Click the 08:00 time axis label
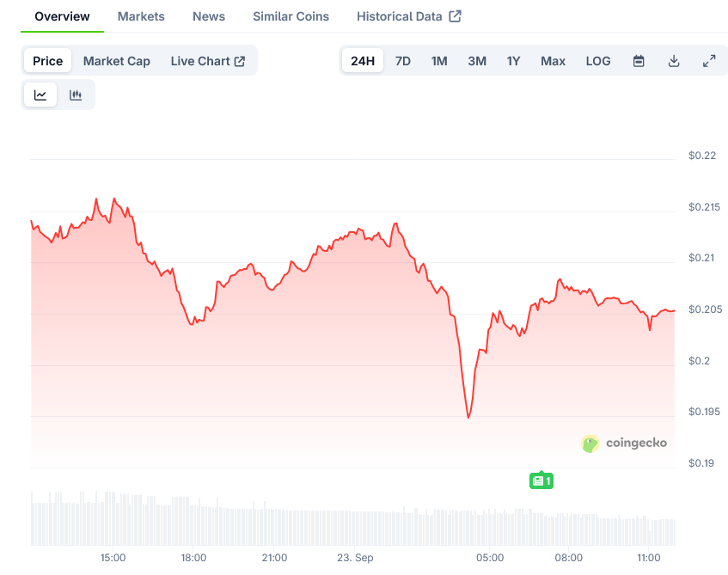The width and height of the screenshot is (728, 575). [x=569, y=557]
